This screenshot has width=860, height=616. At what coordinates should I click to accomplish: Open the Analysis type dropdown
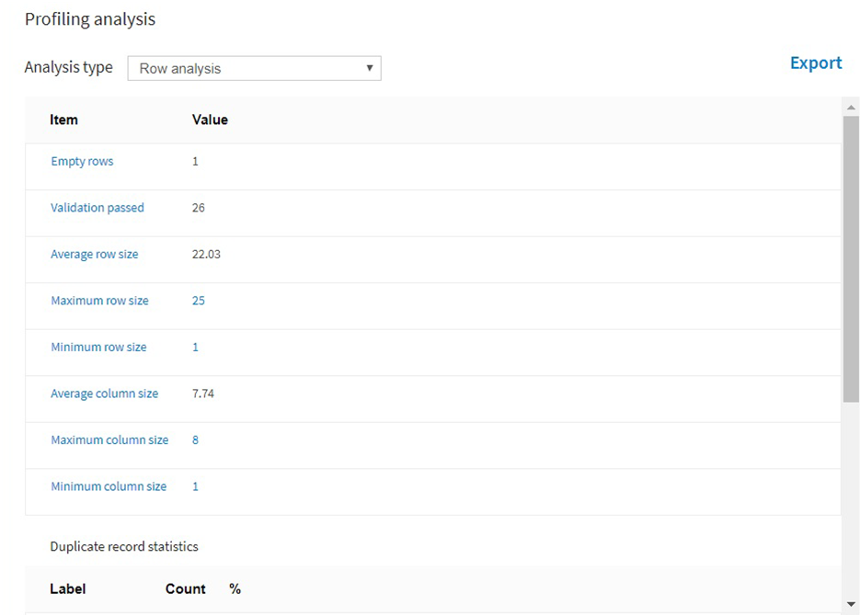click(x=254, y=68)
